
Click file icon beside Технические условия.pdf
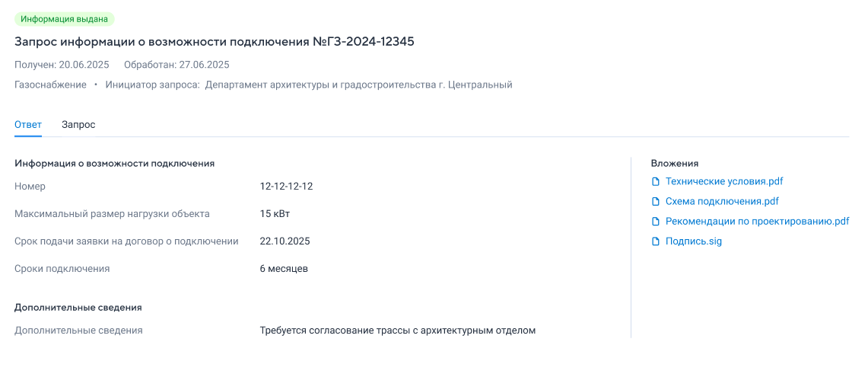(x=656, y=181)
